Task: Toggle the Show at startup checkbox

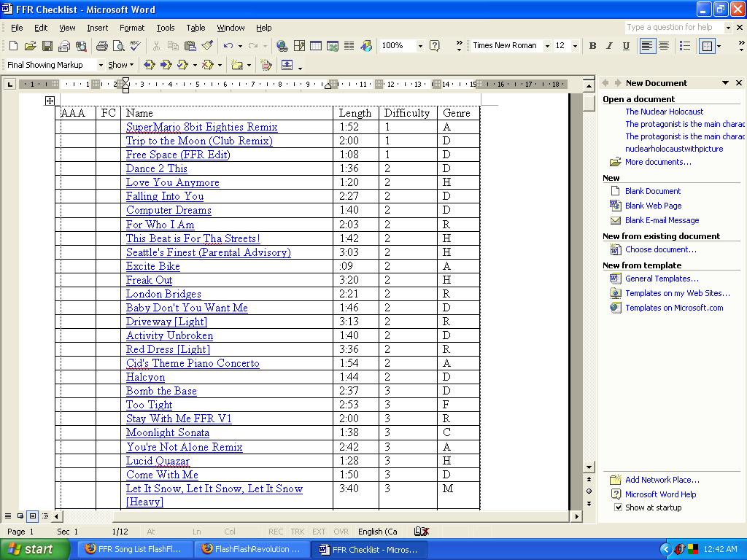Action: pos(618,507)
